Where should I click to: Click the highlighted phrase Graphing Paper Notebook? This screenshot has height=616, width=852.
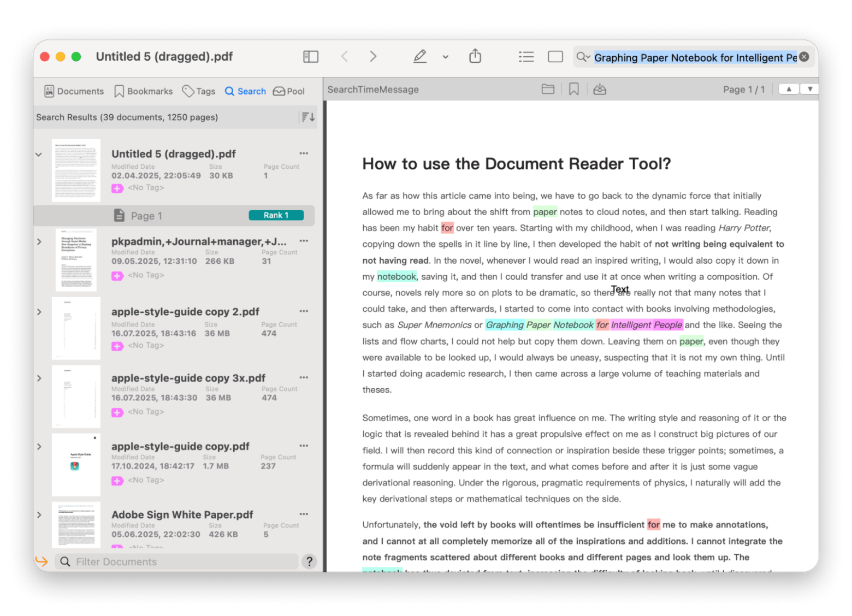(539, 325)
